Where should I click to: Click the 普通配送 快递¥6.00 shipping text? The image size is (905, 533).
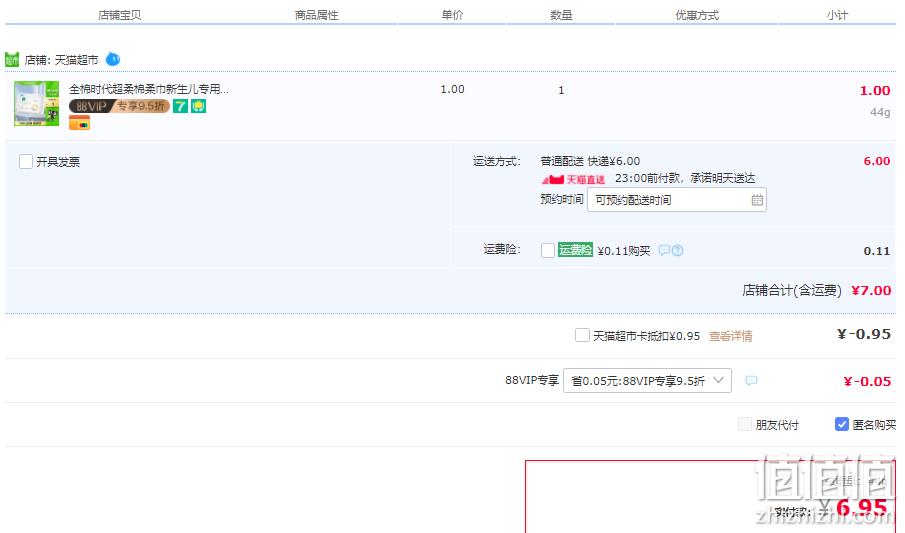coord(590,161)
